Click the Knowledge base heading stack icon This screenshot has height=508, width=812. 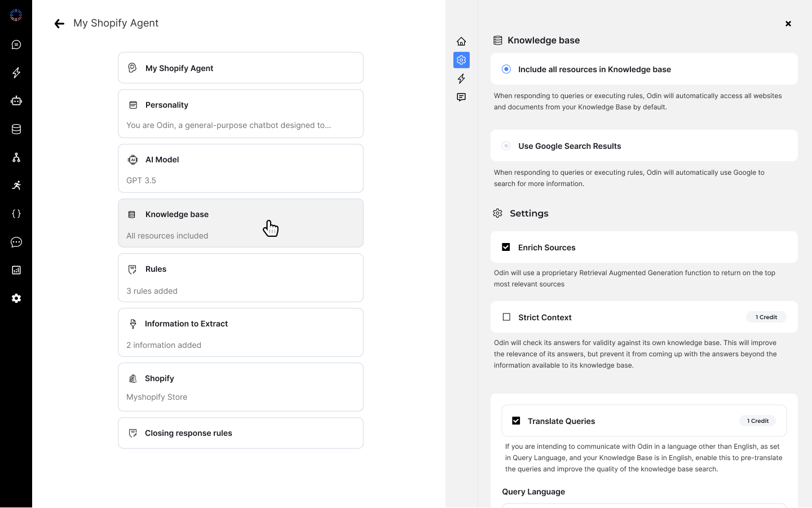[x=497, y=41]
